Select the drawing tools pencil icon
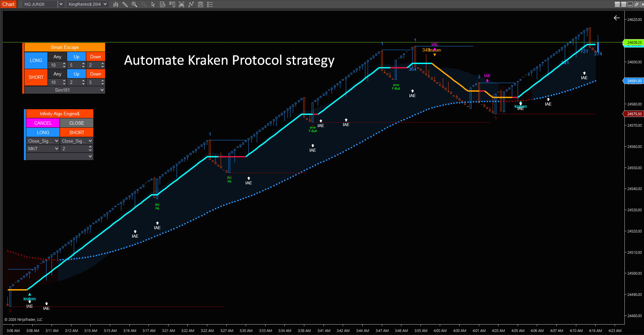This screenshot has height=335, width=644. 125,4
